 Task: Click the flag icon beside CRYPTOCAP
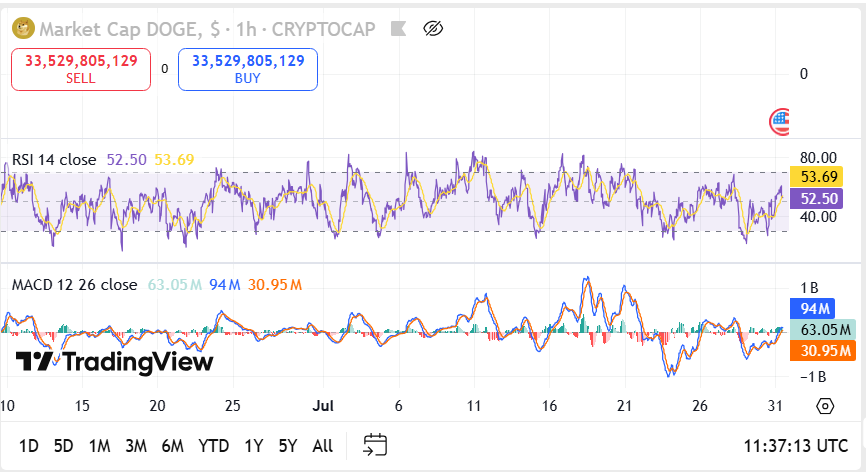tap(397, 29)
